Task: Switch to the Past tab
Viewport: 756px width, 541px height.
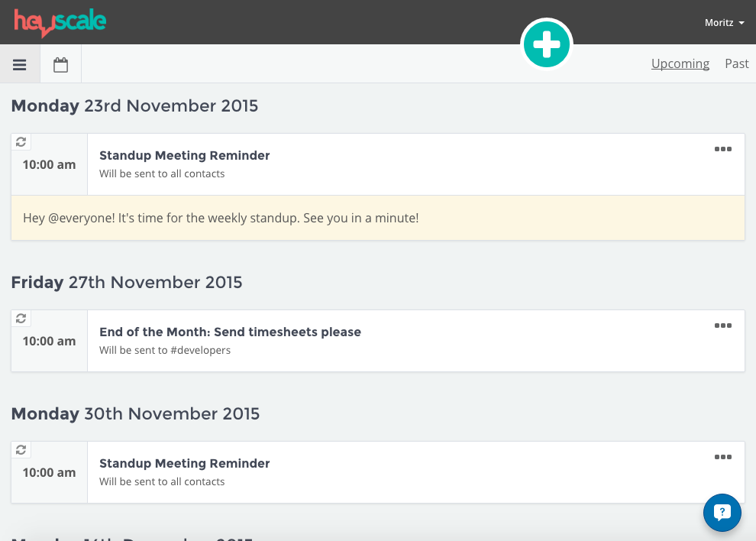Action: 736,64
